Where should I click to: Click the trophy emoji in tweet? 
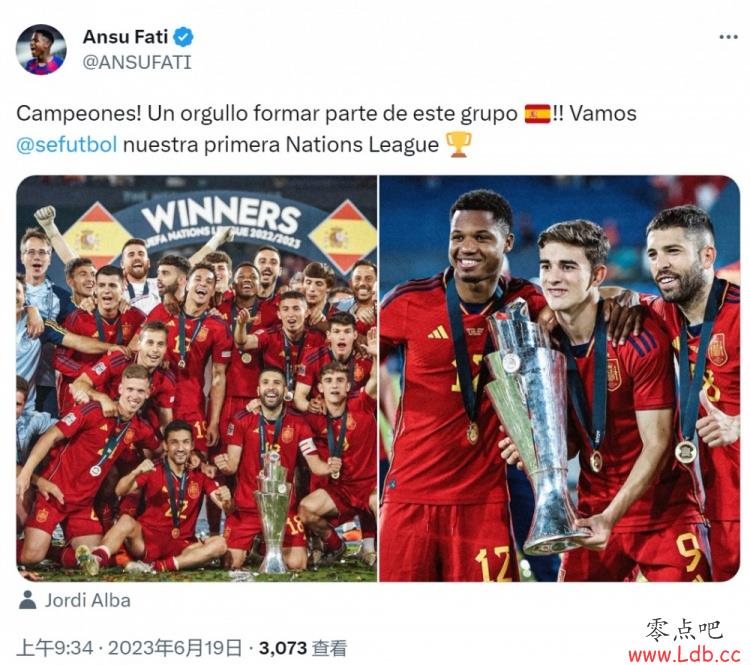pyautogui.click(x=458, y=144)
